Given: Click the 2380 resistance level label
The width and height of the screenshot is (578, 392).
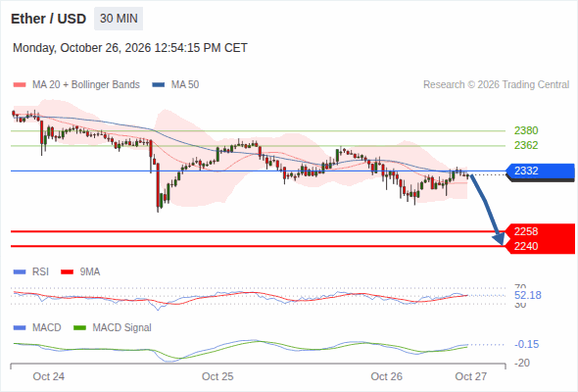Looking at the screenshot, I should pos(526,130).
